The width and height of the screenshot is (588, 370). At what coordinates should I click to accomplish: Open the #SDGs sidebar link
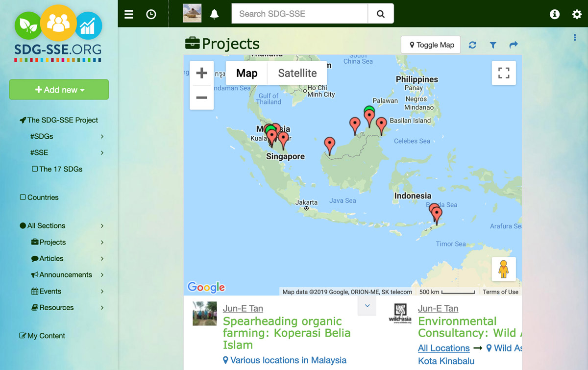click(42, 136)
